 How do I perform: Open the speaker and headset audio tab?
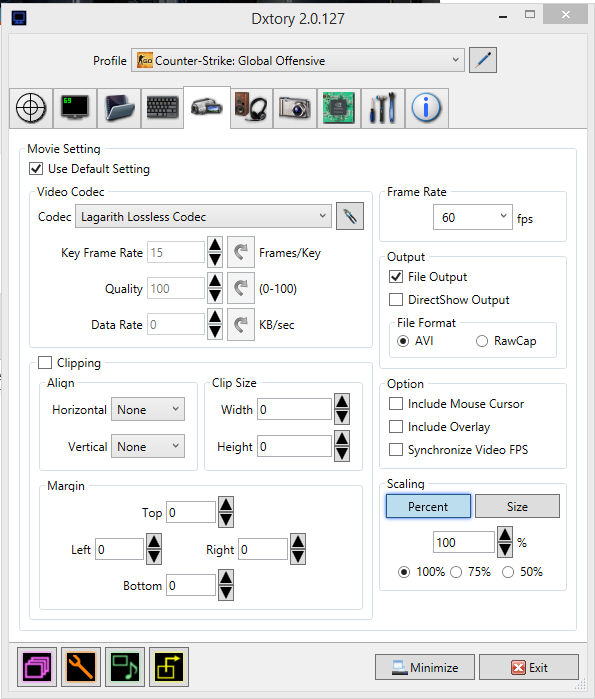[251, 108]
